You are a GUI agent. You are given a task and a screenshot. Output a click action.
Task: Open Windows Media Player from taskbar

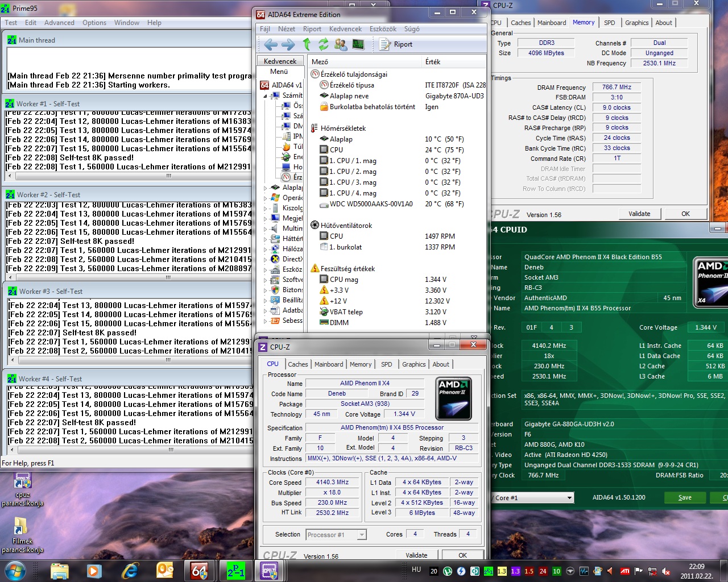94,571
